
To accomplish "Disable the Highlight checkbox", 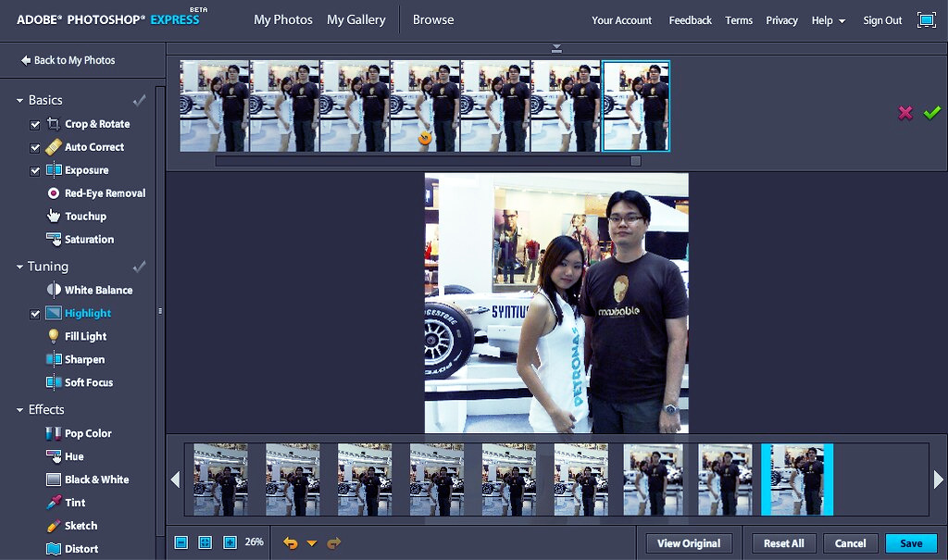I will coord(35,314).
